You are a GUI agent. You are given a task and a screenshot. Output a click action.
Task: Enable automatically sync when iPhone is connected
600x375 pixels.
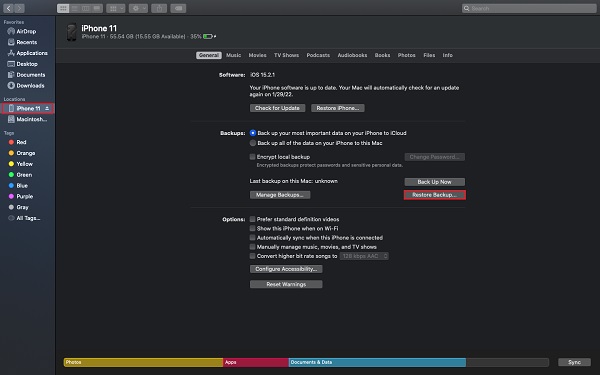pos(252,237)
